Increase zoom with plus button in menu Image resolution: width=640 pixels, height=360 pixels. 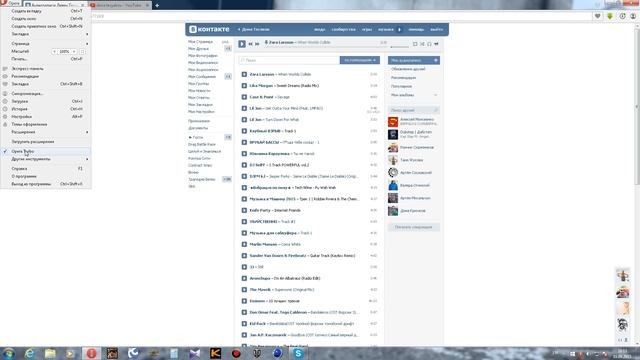tap(74, 51)
